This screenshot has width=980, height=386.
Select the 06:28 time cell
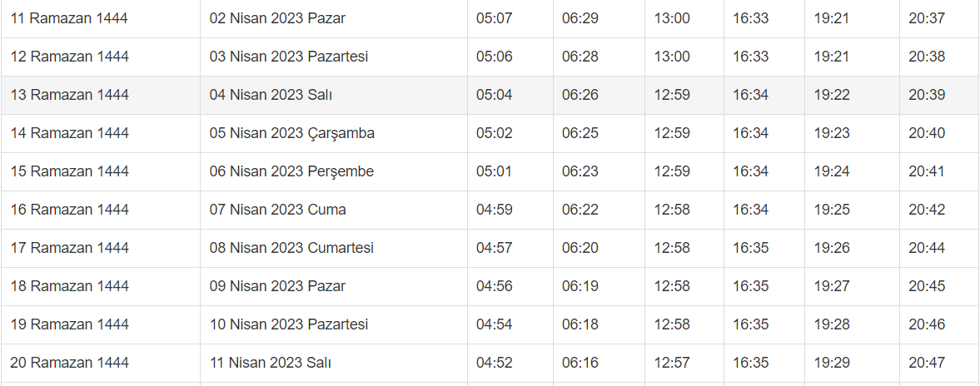coord(580,57)
